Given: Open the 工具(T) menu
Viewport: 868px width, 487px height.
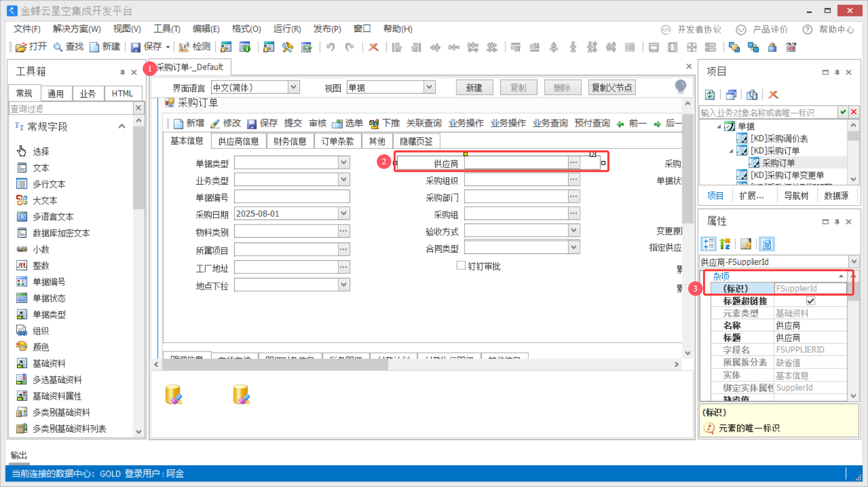Looking at the screenshot, I should coord(166,29).
